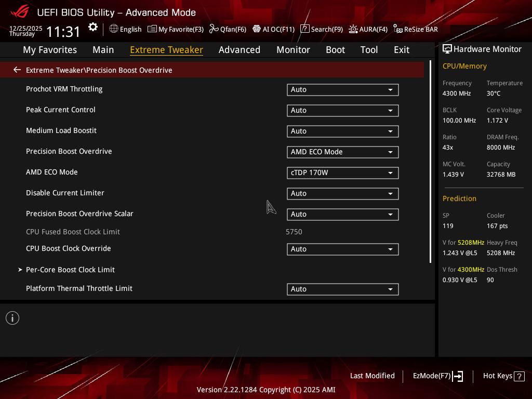The image size is (532, 399).
Task: Open the English language globe selector
Action: point(125,29)
